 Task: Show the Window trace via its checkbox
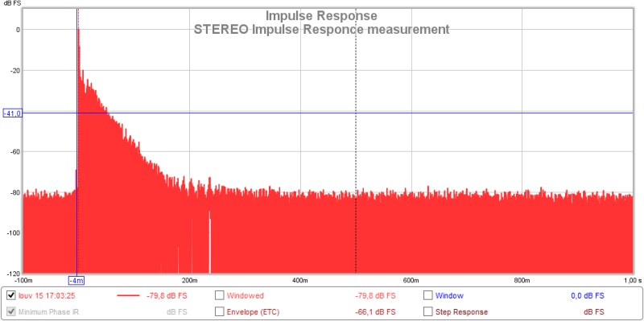(x=428, y=295)
